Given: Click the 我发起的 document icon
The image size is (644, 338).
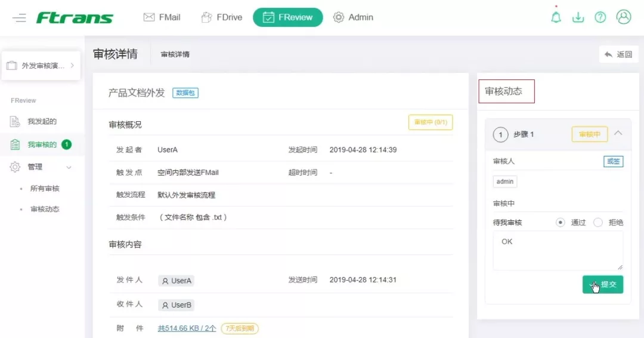Looking at the screenshot, I should (x=15, y=121).
